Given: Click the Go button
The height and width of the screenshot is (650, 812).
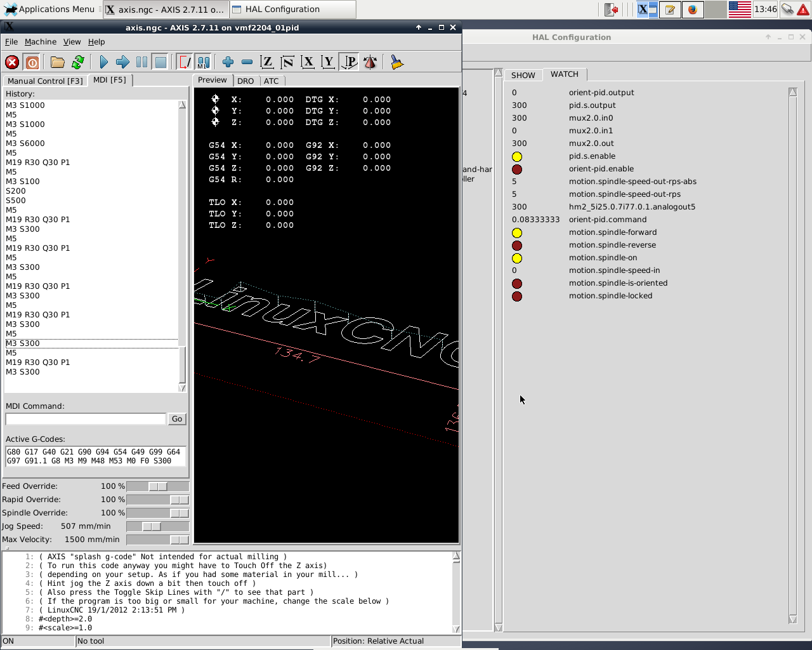Looking at the screenshot, I should tap(177, 419).
